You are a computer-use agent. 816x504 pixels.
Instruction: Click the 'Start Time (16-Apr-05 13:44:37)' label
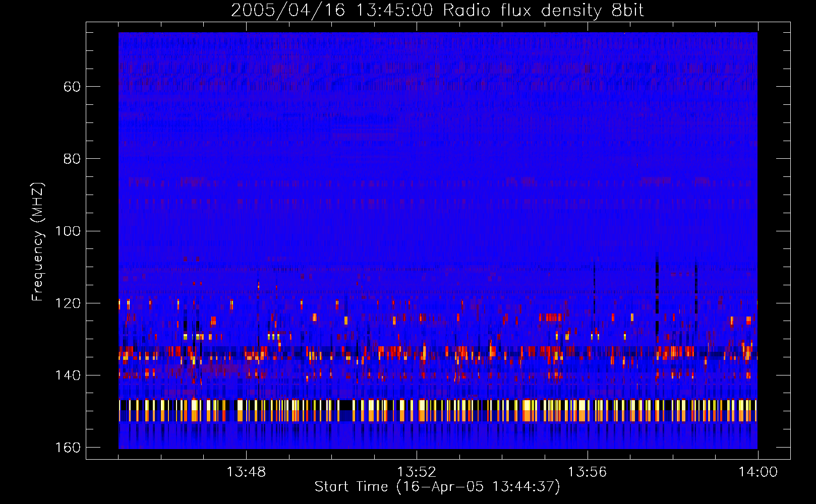(x=437, y=487)
